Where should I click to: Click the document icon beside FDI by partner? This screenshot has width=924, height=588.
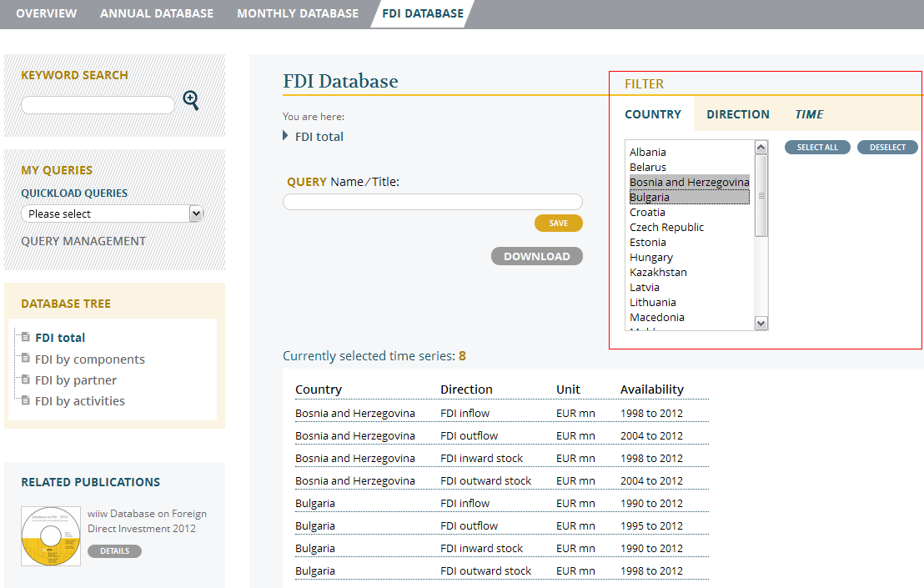(x=26, y=379)
